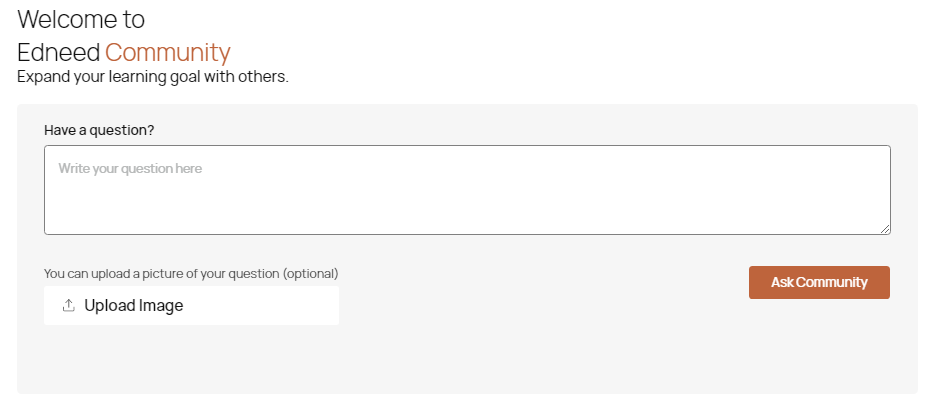This screenshot has width=934, height=407.
Task: Click empty gray area below Ask Community
Action: pyautogui.click(x=819, y=345)
